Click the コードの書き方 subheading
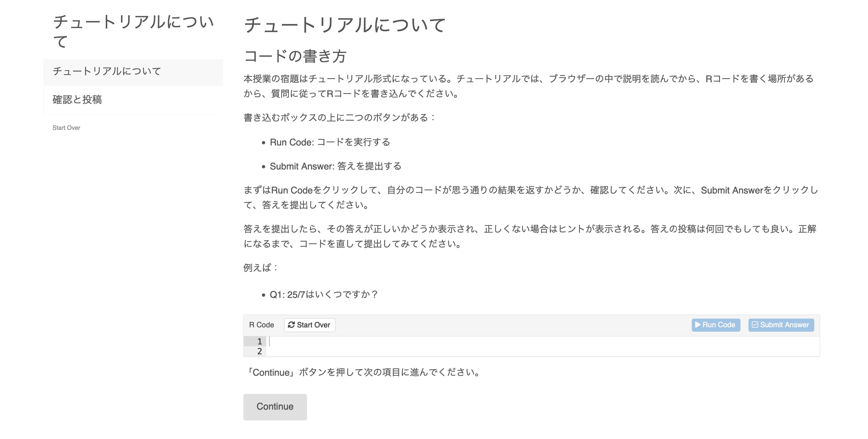 tap(295, 56)
